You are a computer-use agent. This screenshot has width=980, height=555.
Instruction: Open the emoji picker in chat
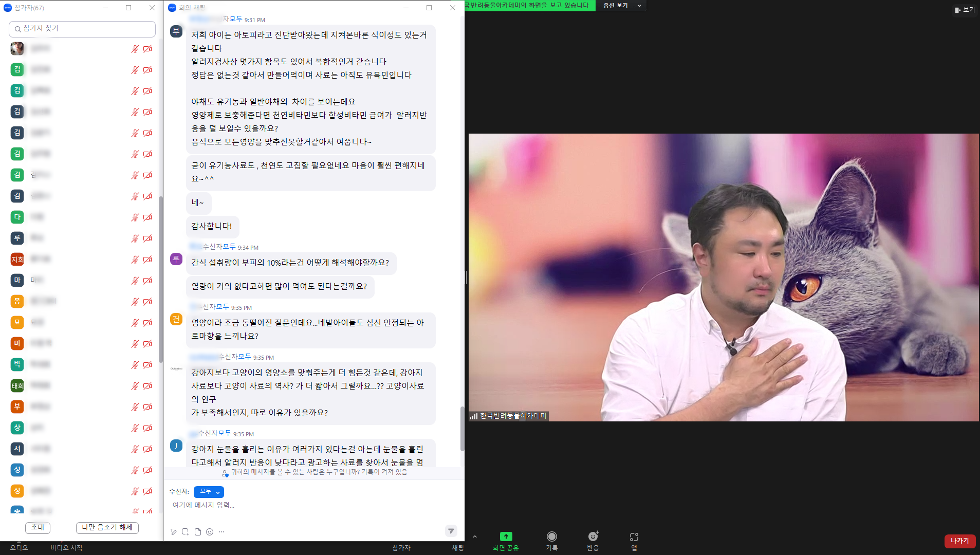pyautogui.click(x=210, y=532)
